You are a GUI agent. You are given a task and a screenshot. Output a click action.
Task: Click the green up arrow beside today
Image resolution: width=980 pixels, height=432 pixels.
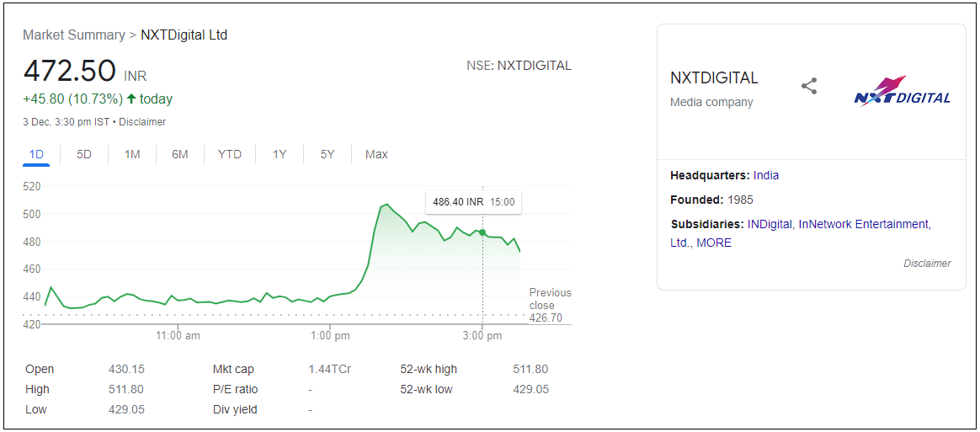coord(130,99)
